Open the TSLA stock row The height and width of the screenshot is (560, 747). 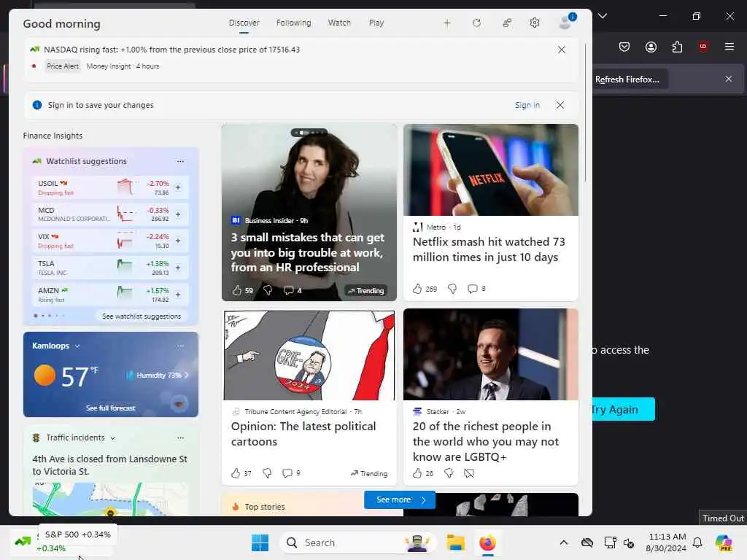pyautogui.click(x=111, y=268)
